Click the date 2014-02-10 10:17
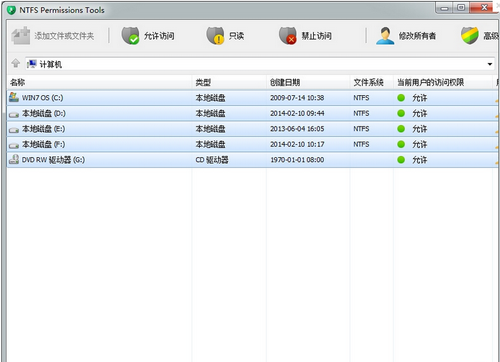Image resolution: width=500 pixels, height=362 pixels. (297, 144)
